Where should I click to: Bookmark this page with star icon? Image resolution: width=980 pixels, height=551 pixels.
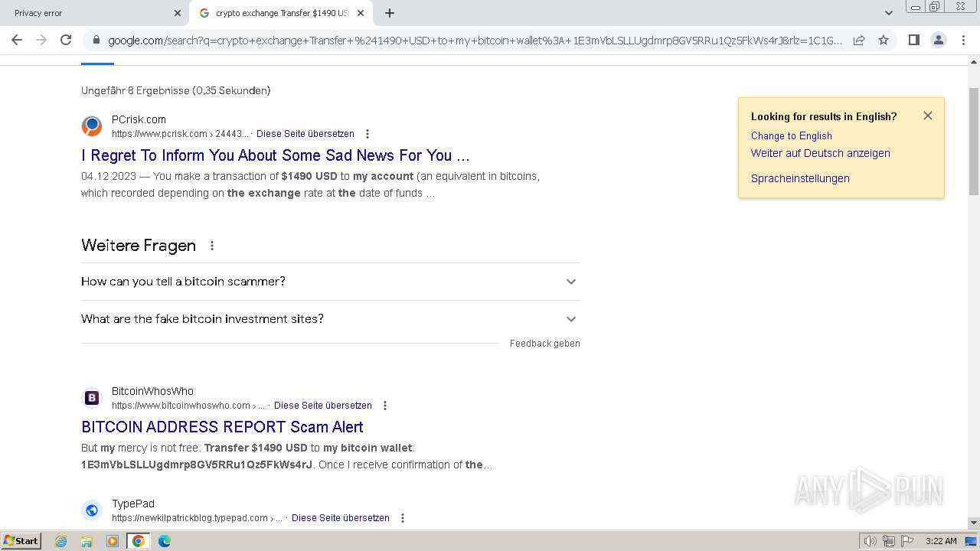coord(884,40)
